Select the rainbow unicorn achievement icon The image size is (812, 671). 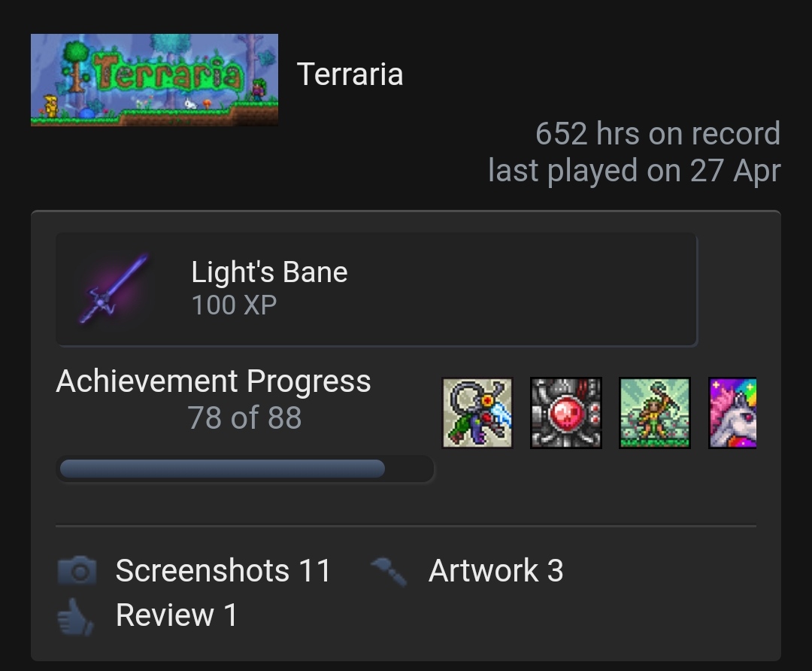point(732,413)
